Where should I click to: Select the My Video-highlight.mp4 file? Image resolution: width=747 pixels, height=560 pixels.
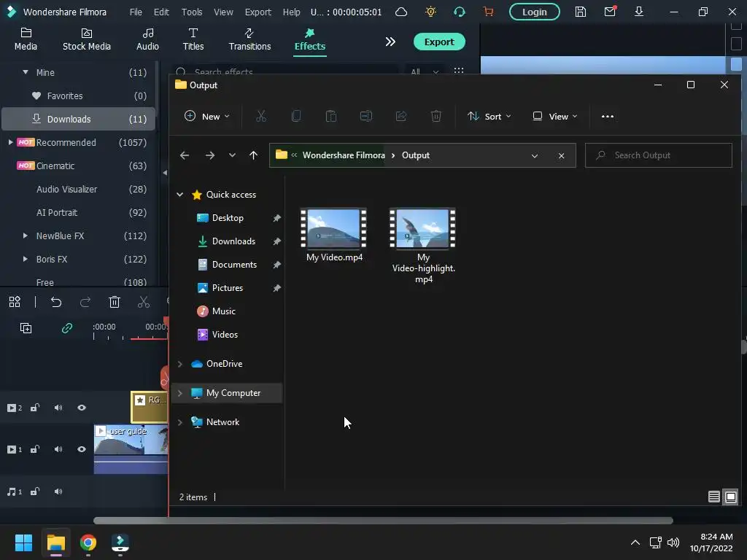(423, 246)
